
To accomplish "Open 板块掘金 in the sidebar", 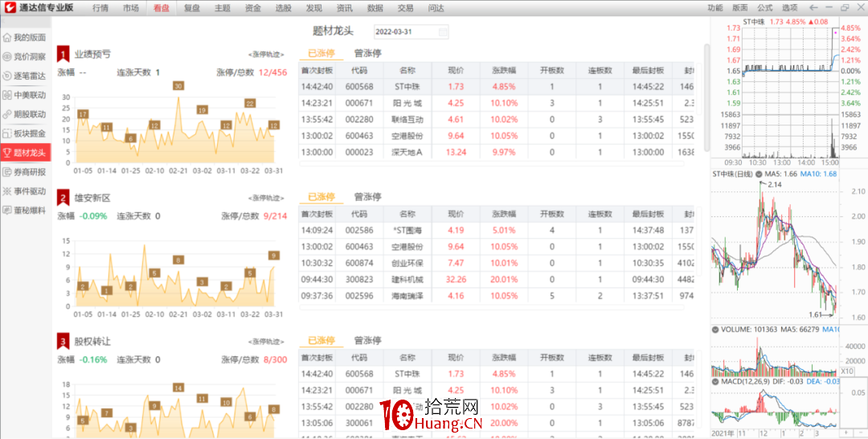I will (x=26, y=133).
